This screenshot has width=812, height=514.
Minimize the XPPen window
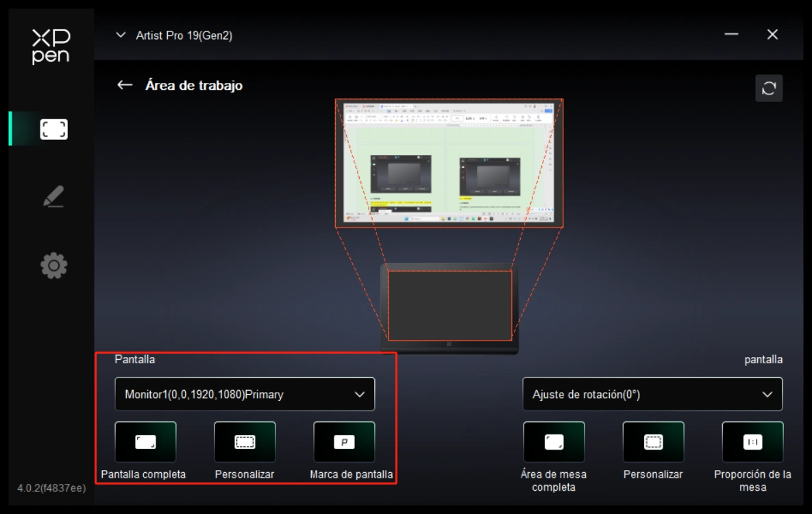click(x=731, y=35)
